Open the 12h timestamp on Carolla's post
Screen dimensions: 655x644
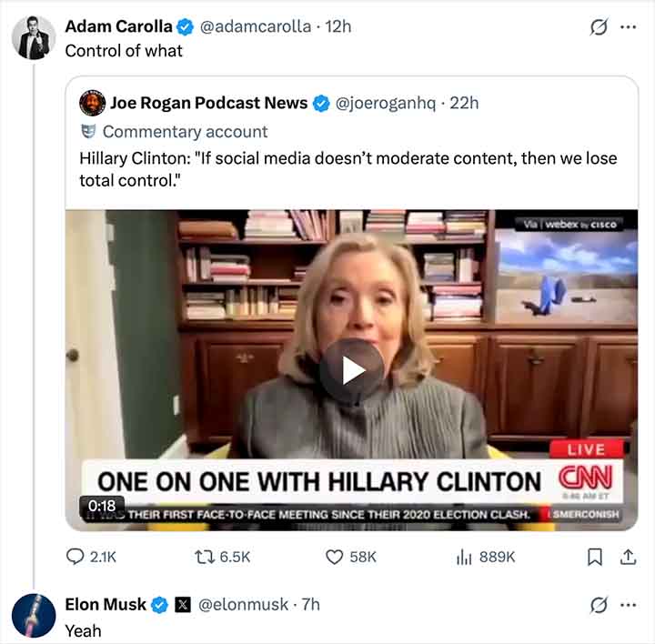pos(338,27)
